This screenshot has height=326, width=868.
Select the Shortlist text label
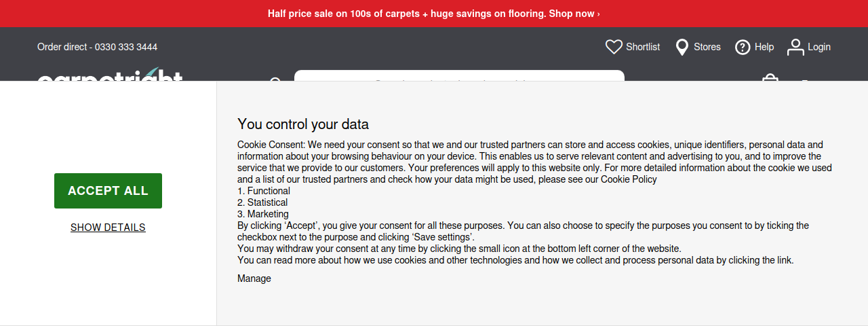click(643, 47)
